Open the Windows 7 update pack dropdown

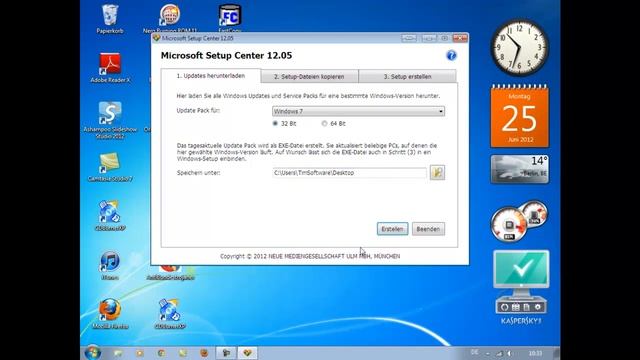pyautogui.click(x=358, y=111)
